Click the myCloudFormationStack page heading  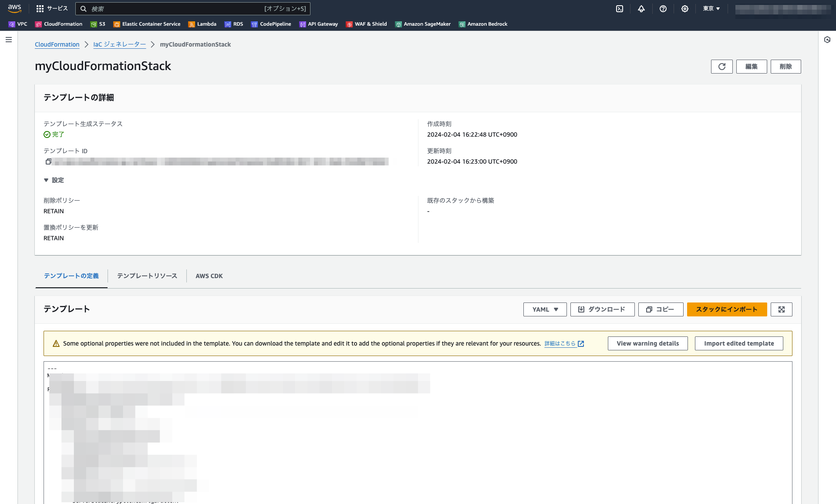pyautogui.click(x=103, y=66)
